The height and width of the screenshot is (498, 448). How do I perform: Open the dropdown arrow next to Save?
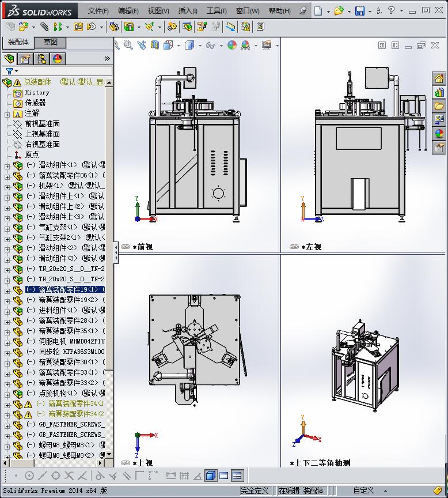point(370,12)
